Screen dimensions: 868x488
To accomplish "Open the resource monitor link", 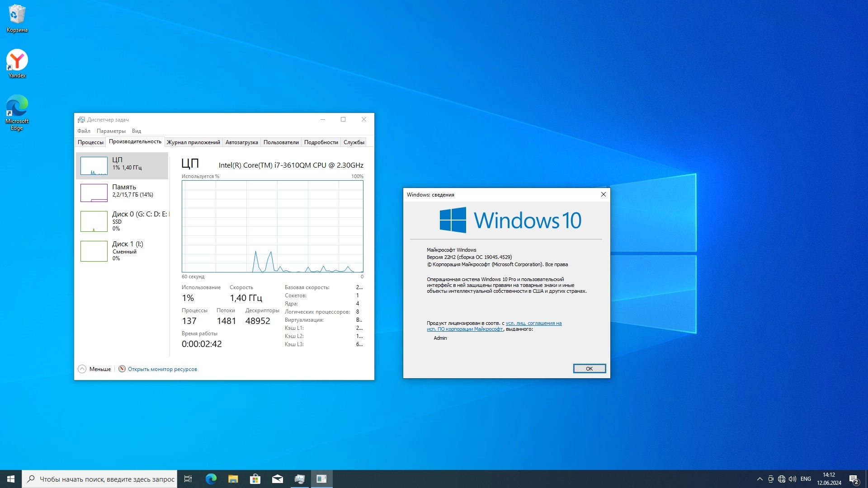I will pyautogui.click(x=162, y=369).
